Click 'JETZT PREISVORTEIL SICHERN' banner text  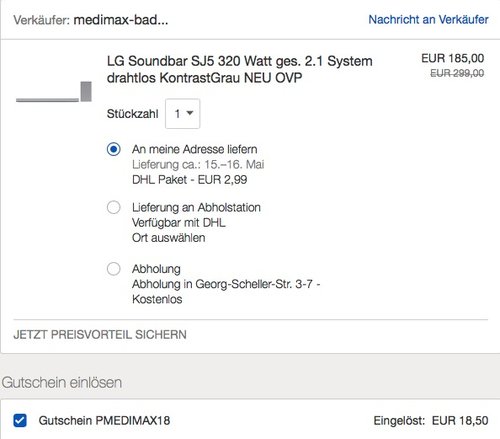tap(100, 335)
